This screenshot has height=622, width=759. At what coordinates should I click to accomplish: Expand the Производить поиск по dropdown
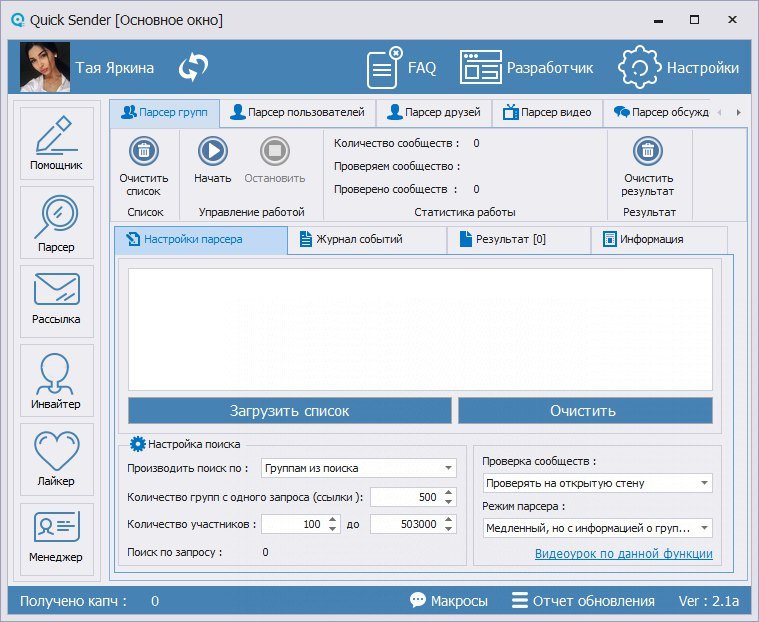pyautogui.click(x=447, y=468)
